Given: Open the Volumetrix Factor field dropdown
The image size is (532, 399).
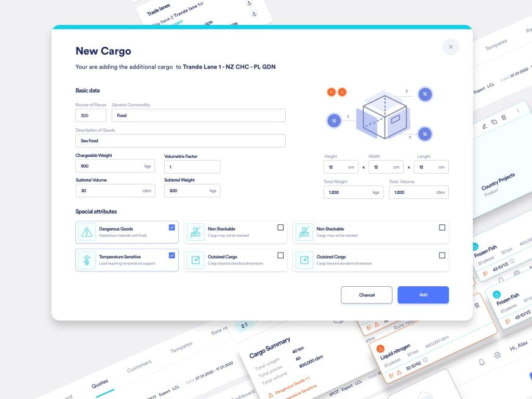Looking at the screenshot, I should pyautogui.click(x=192, y=167).
